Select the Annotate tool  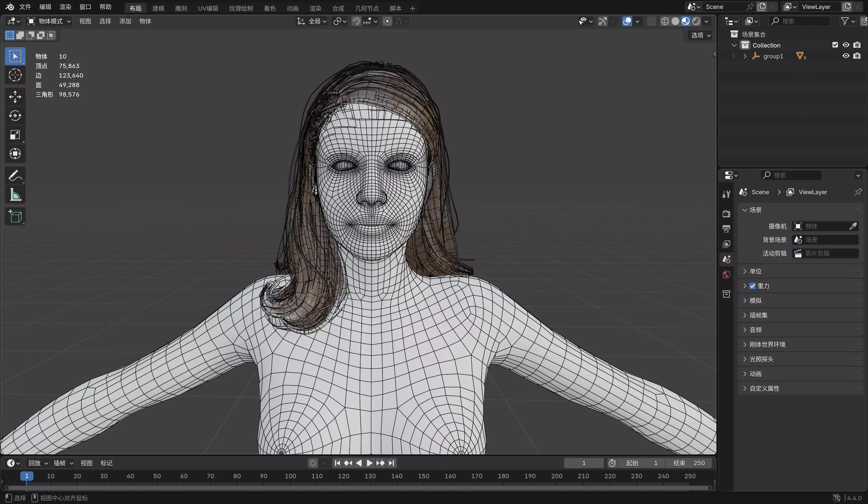pos(15,176)
